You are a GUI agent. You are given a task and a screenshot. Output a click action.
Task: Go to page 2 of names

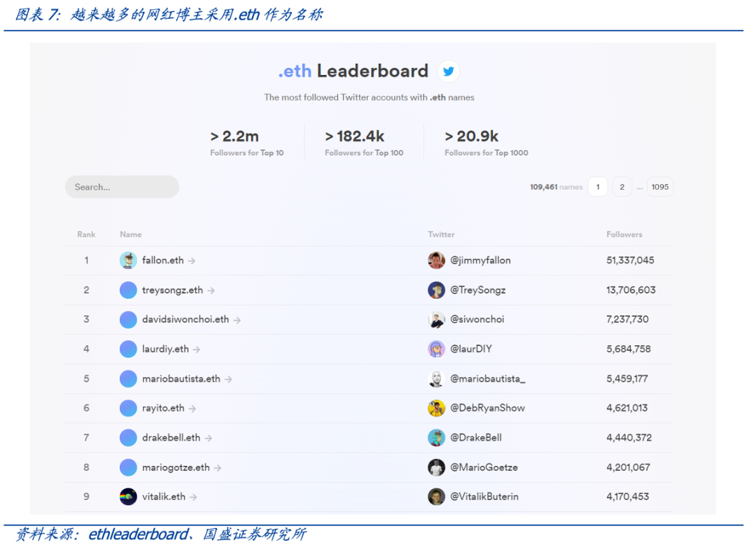(x=622, y=187)
